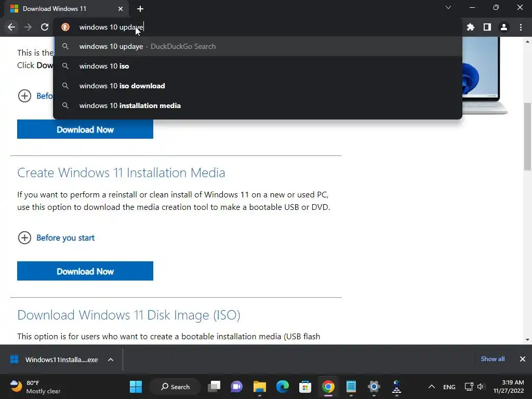
Task: Open the Notepad taskbar icon
Action: pyautogui.click(x=351, y=387)
